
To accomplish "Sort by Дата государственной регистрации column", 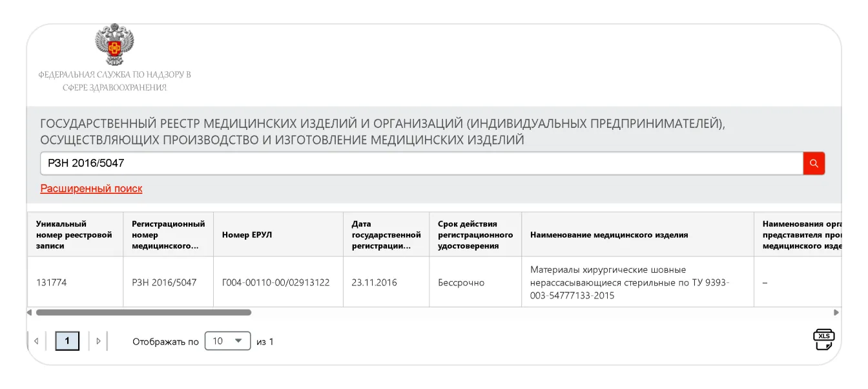I will point(386,235).
